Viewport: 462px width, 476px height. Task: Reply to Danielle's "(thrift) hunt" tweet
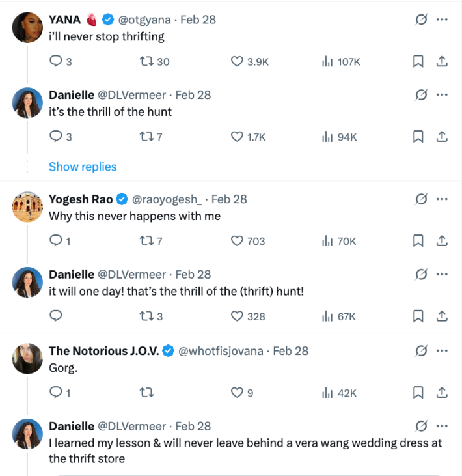[56, 316]
